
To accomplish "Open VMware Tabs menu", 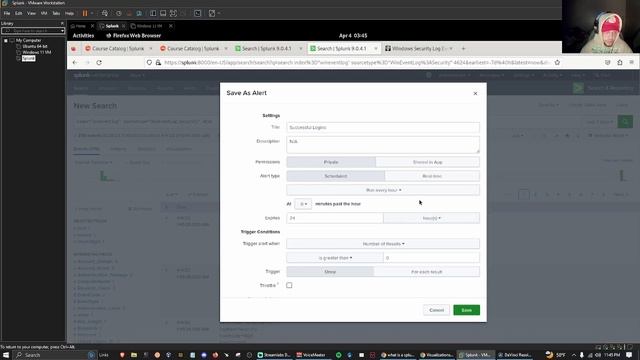I will 56,13.
